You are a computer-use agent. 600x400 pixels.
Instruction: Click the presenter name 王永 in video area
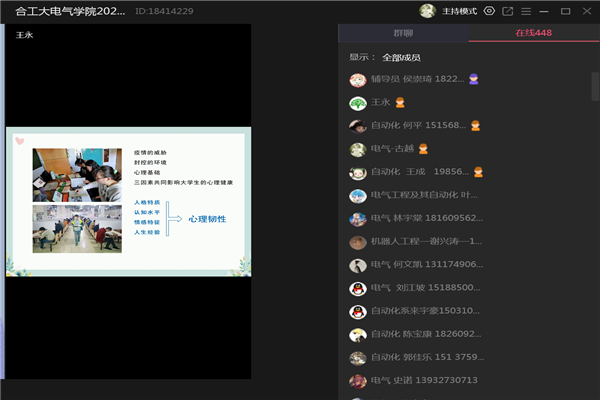pyautogui.click(x=25, y=35)
